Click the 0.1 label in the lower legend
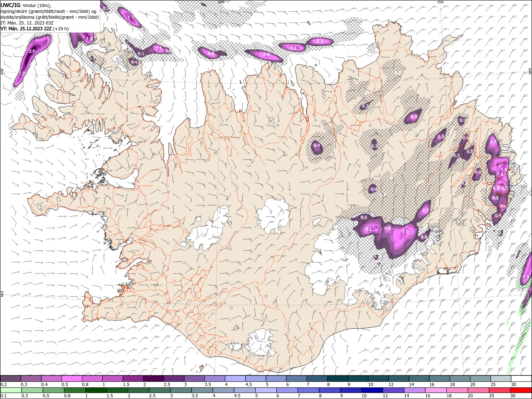 tap(4, 396)
